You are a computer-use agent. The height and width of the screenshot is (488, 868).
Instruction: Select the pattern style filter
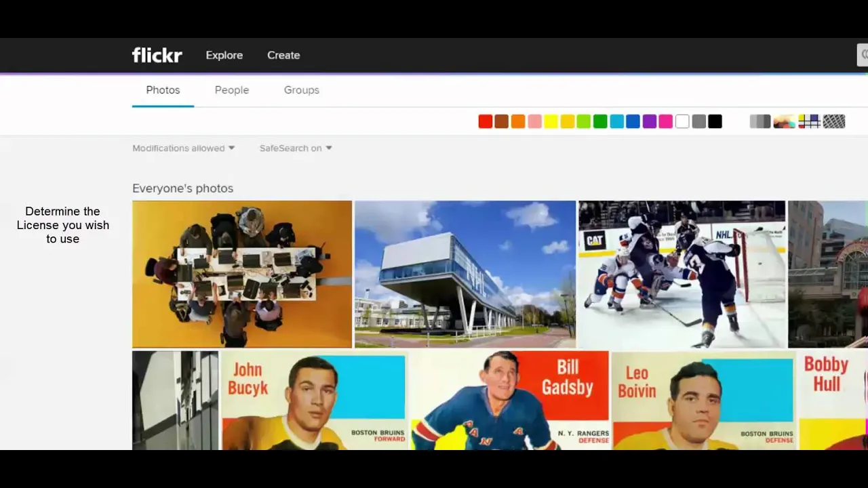[x=834, y=121]
